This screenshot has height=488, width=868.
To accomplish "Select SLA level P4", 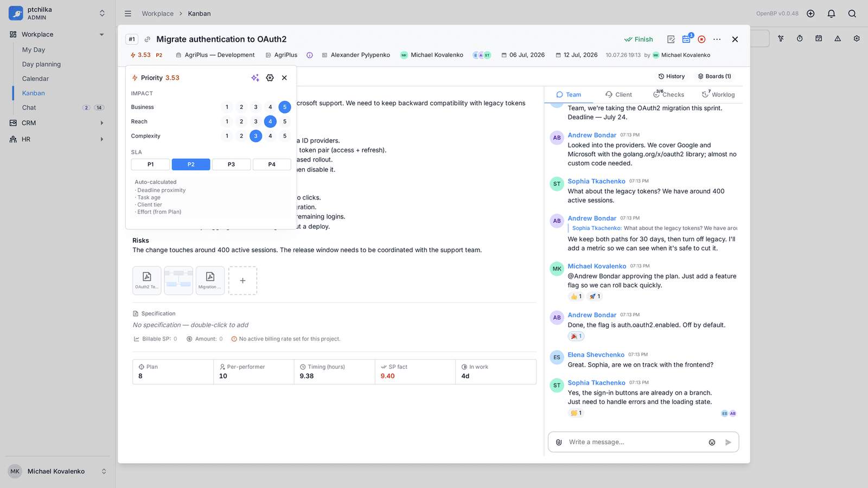I will point(272,164).
